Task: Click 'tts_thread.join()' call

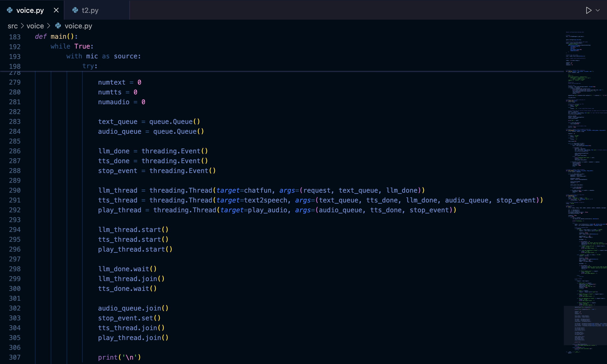Action: (132, 328)
